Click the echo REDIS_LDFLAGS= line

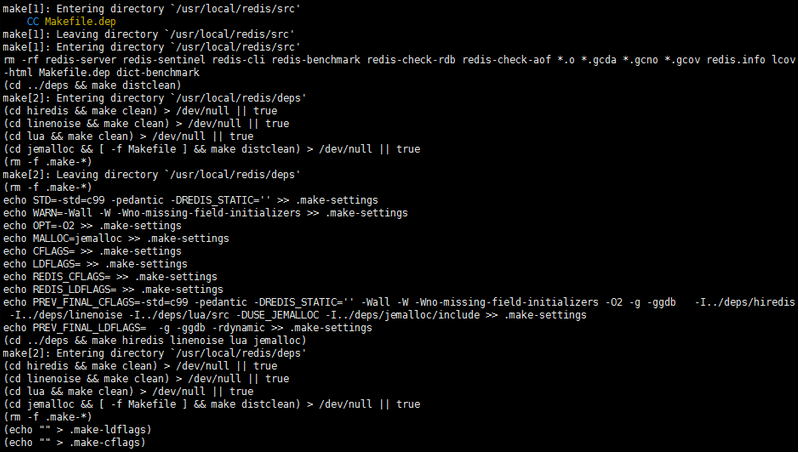(113, 289)
